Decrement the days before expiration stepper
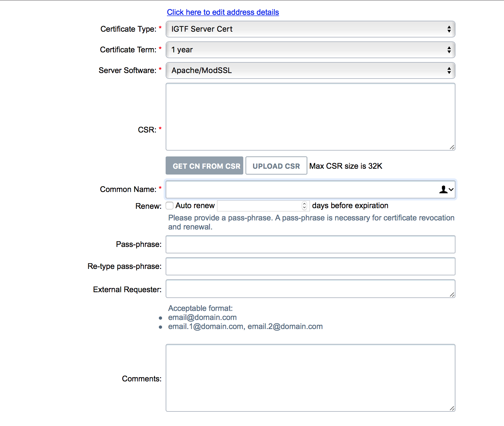This screenshot has height=426, width=504. [304, 208]
